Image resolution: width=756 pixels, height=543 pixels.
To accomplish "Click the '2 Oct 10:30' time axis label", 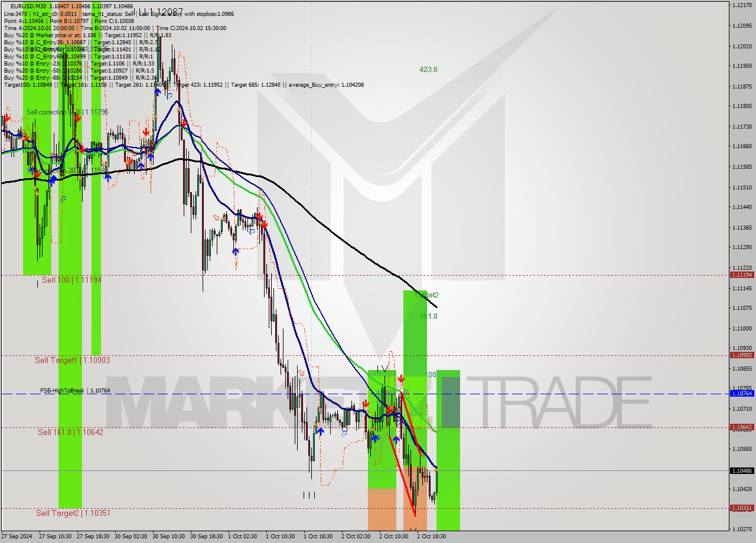I will [x=393, y=537].
